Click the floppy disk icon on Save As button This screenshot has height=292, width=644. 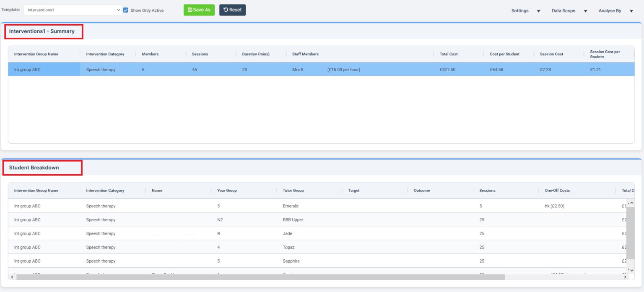click(190, 10)
